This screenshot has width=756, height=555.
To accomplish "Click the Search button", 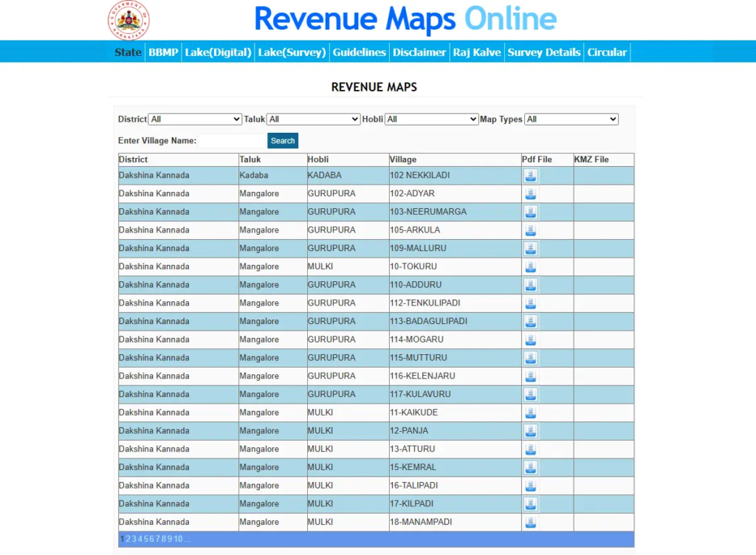I will coord(283,141).
